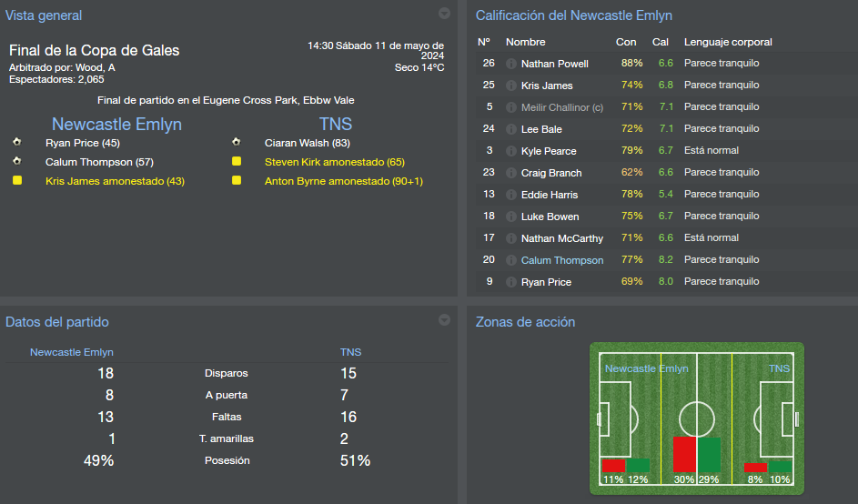The image size is (858, 504).
Task: Click the goal ball icon beside Ryan Price (45)
Action: point(17,143)
